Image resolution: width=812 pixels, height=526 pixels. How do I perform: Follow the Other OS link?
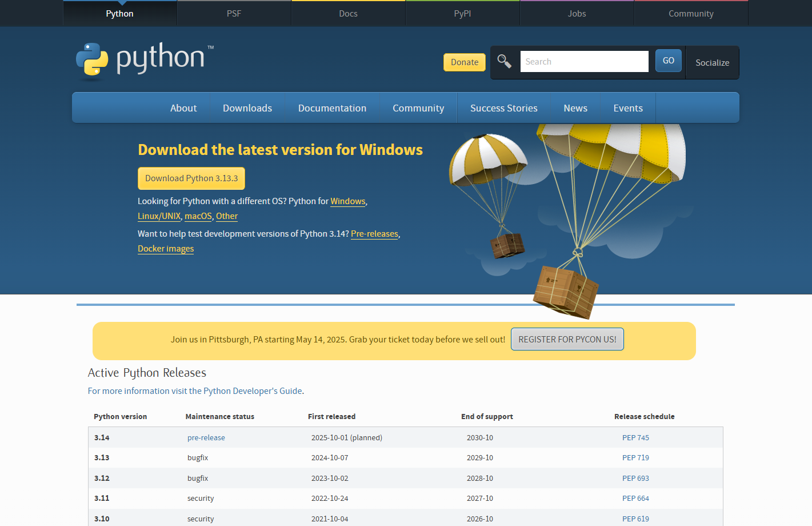click(x=227, y=216)
